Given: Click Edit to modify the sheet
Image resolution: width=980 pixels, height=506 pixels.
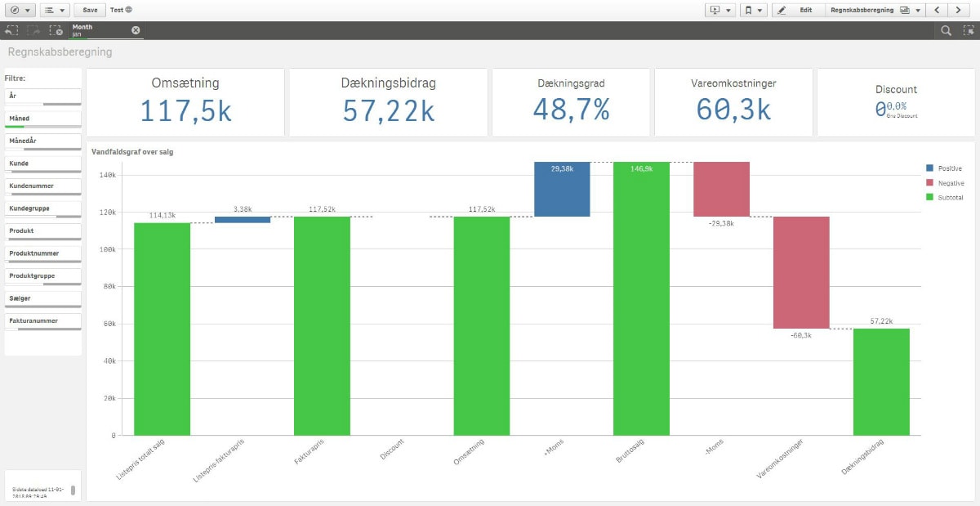Looking at the screenshot, I should tap(797, 10).
